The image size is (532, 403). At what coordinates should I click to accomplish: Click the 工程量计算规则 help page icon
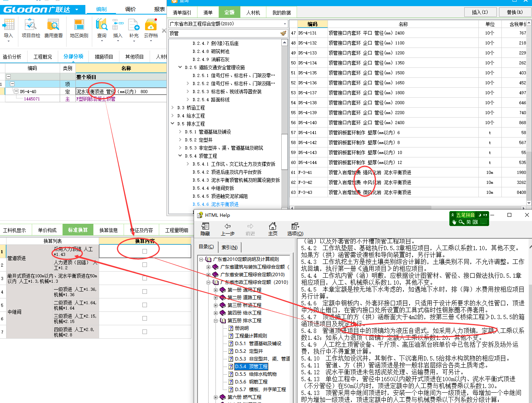[231, 336]
